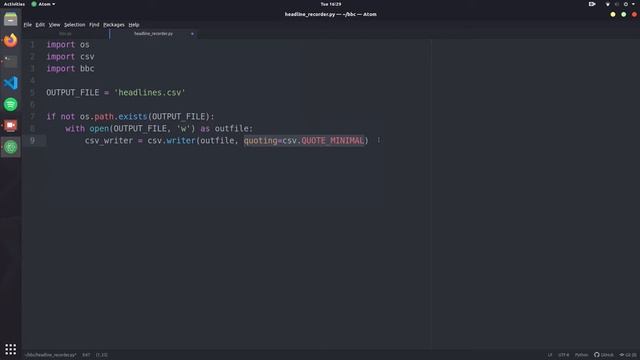Image resolution: width=640 pixels, height=360 pixels.
Task: Open the Packages menu
Action: [x=114, y=25]
